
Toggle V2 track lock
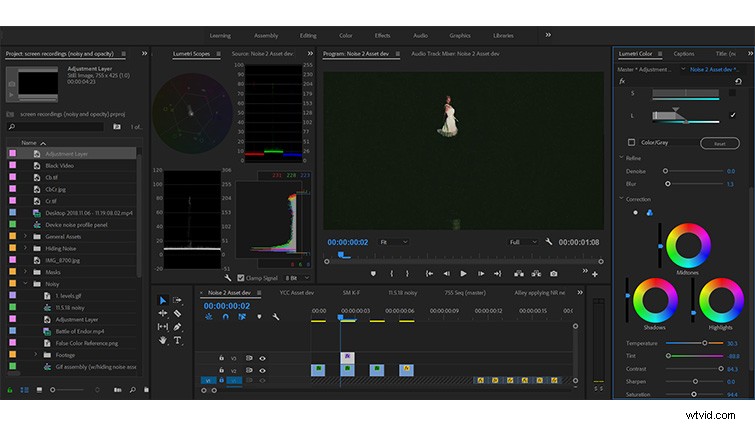[x=221, y=370]
